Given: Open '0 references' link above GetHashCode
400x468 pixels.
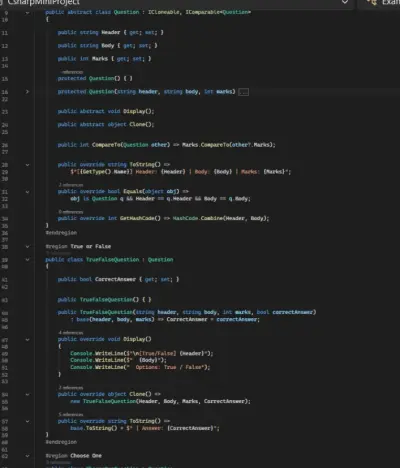Looking at the screenshot, I should tap(71, 212).
